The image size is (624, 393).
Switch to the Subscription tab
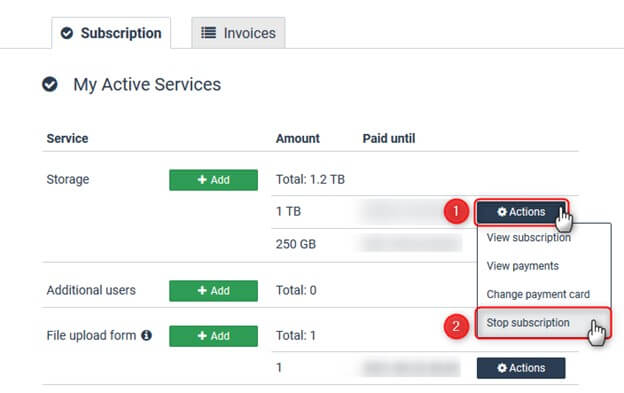[111, 33]
